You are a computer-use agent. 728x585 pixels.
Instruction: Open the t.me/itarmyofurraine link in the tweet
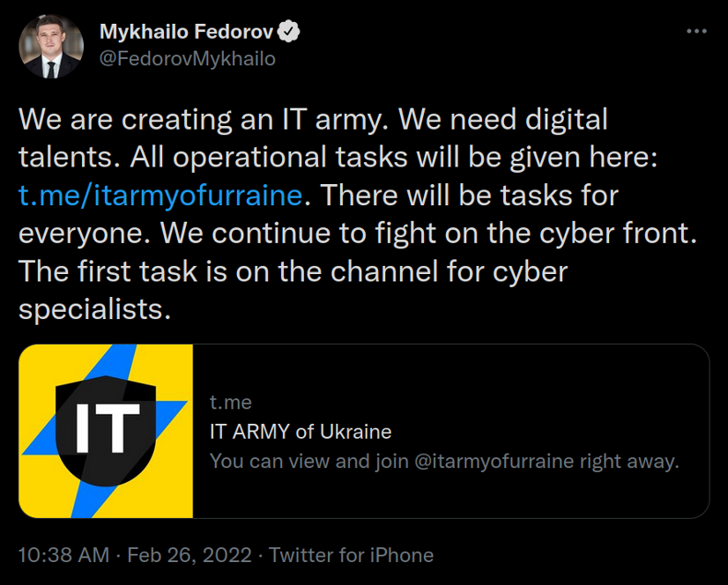point(160,195)
